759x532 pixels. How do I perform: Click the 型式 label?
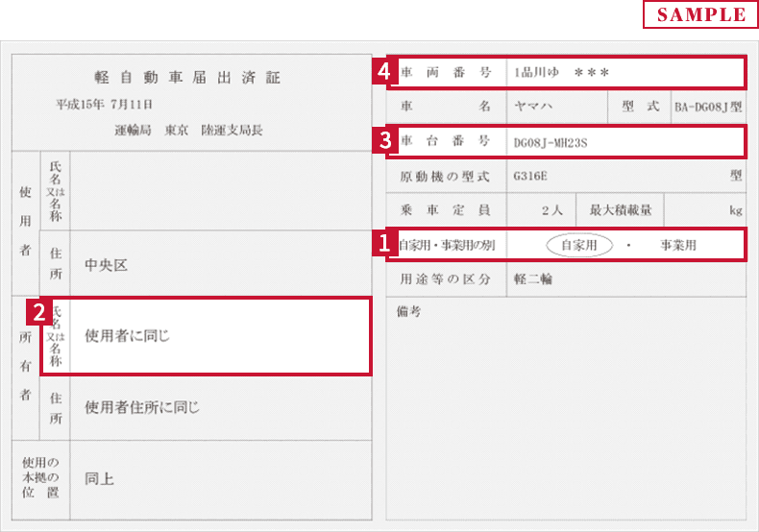pyautogui.click(x=641, y=107)
